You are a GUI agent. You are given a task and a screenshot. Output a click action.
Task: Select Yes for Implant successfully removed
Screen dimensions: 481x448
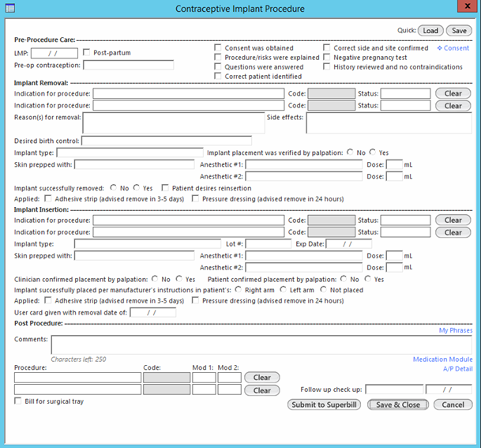click(137, 187)
